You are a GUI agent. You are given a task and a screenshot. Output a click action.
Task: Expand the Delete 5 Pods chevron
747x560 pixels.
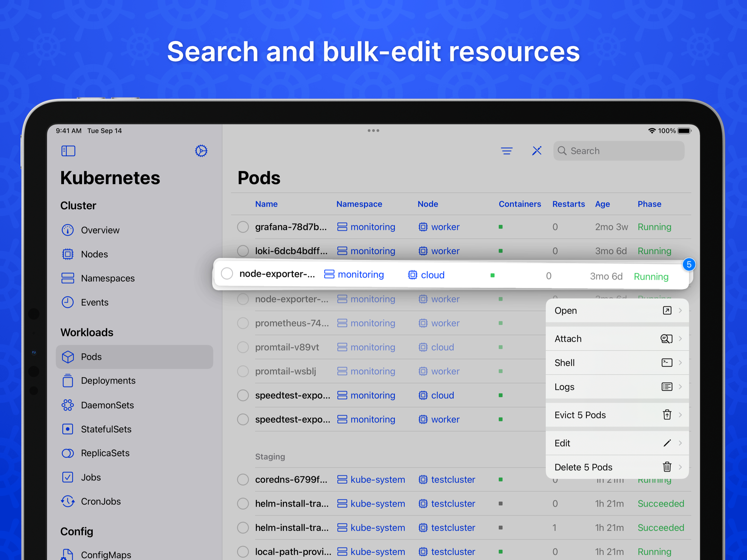(680, 467)
